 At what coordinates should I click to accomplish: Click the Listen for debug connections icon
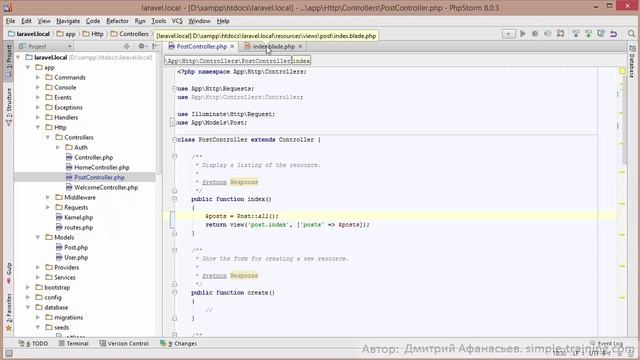pyautogui.click(x=560, y=34)
